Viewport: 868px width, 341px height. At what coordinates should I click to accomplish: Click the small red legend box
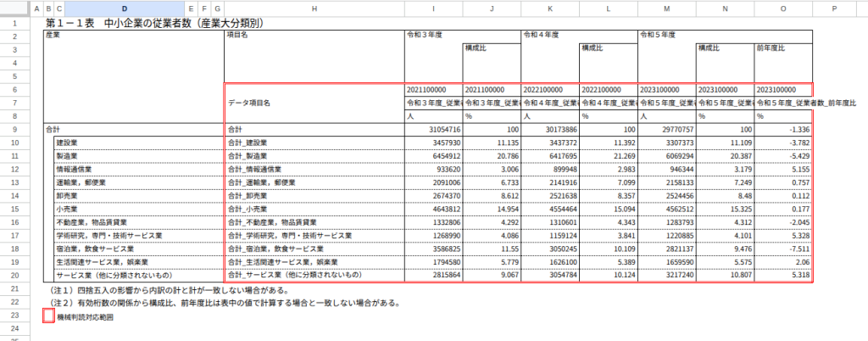pyautogui.click(x=48, y=316)
